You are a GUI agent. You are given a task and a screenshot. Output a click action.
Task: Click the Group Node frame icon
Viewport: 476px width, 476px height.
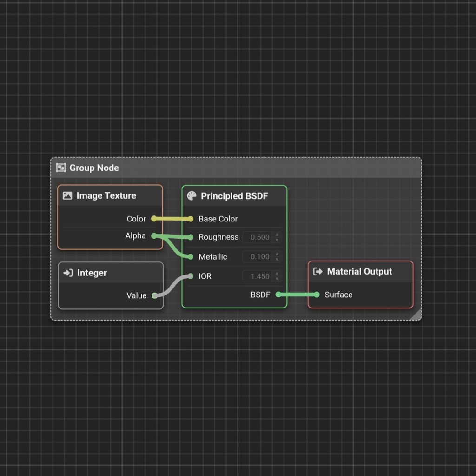pyautogui.click(x=61, y=168)
